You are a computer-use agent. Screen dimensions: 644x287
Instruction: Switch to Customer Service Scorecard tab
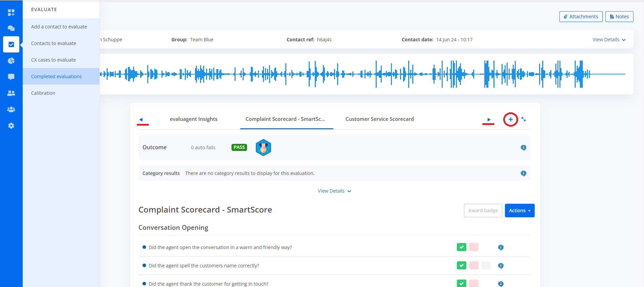(380, 119)
